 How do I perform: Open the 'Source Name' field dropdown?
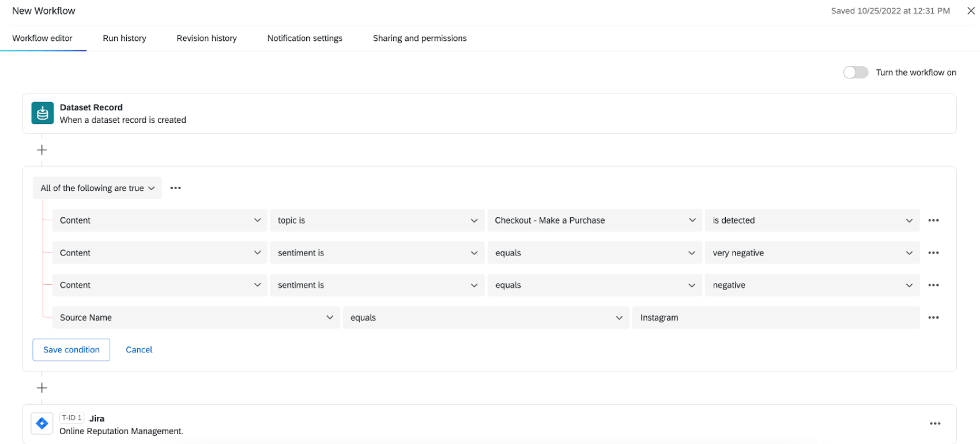coord(196,318)
